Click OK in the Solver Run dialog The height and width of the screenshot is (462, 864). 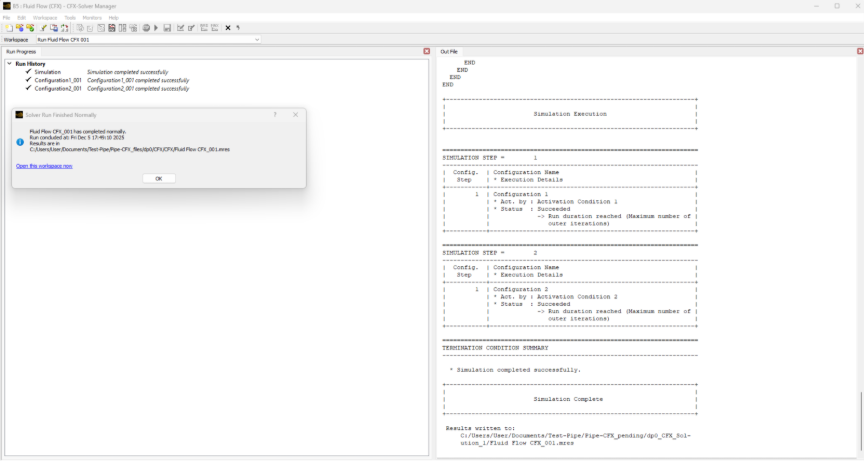(158, 178)
